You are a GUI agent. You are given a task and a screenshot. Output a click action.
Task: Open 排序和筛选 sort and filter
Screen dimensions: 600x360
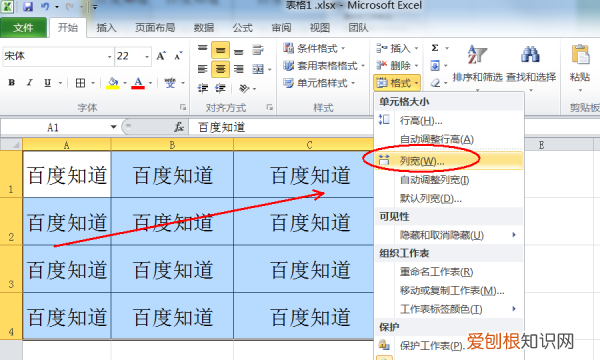477,68
